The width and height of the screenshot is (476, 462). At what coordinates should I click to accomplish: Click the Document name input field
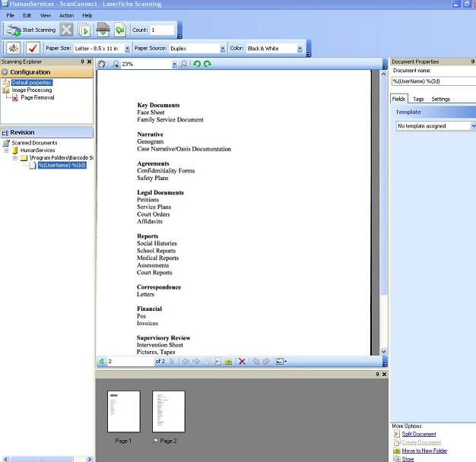pos(434,81)
